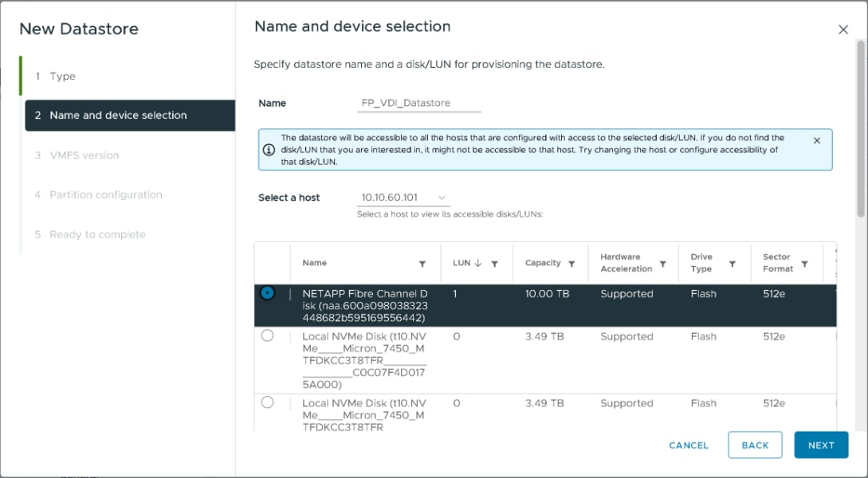Filter the LUN column
Viewport: 868px width, 478px height.
(x=495, y=264)
